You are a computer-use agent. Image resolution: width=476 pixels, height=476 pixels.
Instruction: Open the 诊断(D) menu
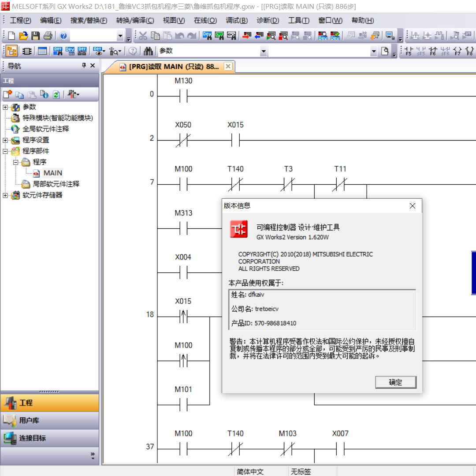tap(268, 20)
